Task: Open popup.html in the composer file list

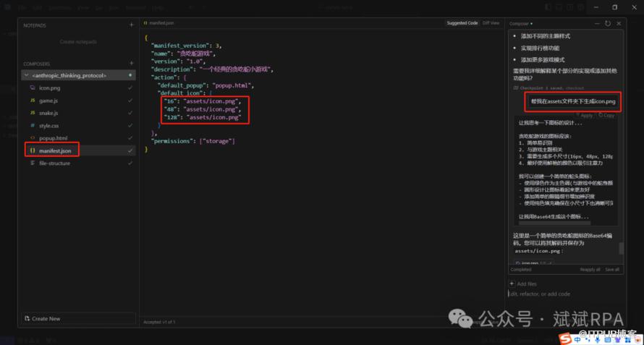Action: coord(53,138)
